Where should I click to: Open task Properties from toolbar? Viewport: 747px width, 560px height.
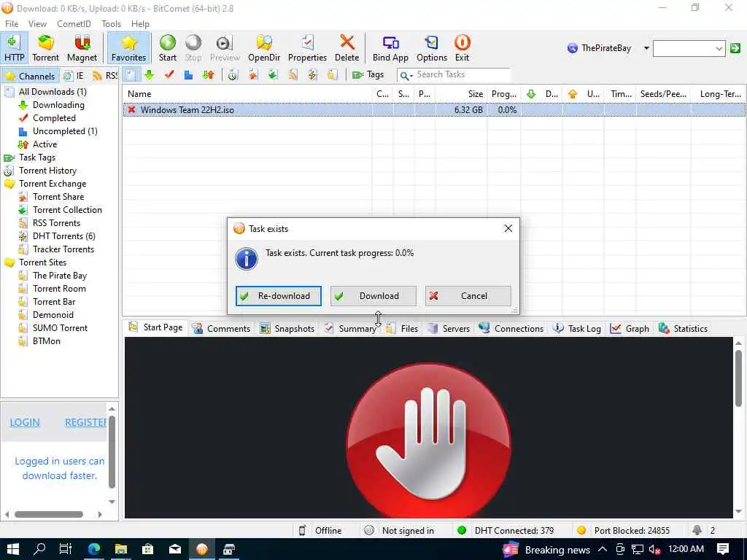point(307,47)
